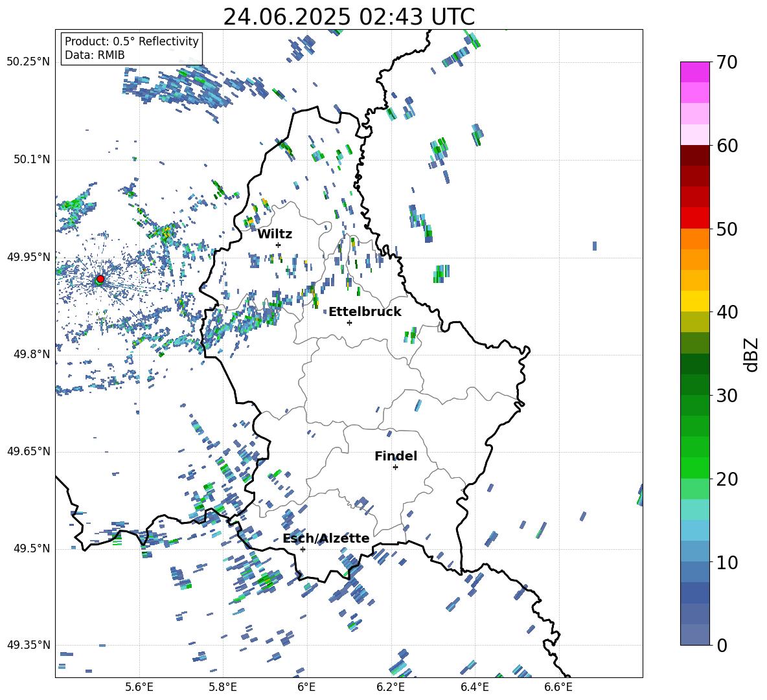Click the 6.4°E longitude label

pyautogui.click(x=474, y=687)
